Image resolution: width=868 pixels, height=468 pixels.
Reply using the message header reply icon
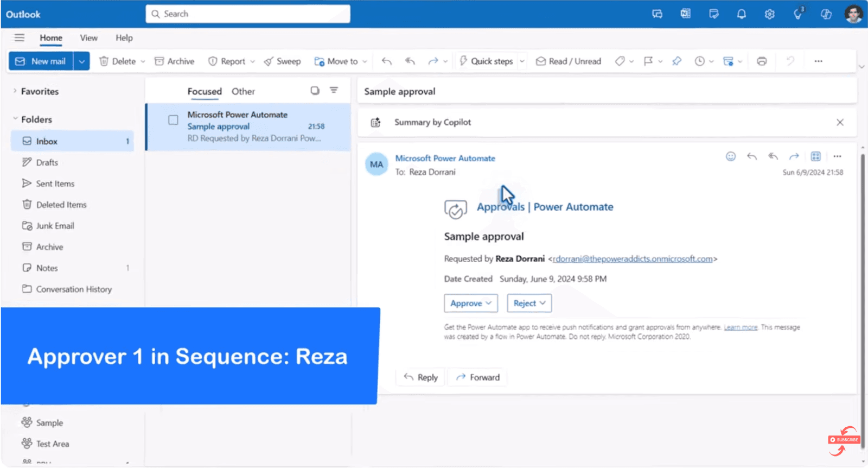click(752, 156)
